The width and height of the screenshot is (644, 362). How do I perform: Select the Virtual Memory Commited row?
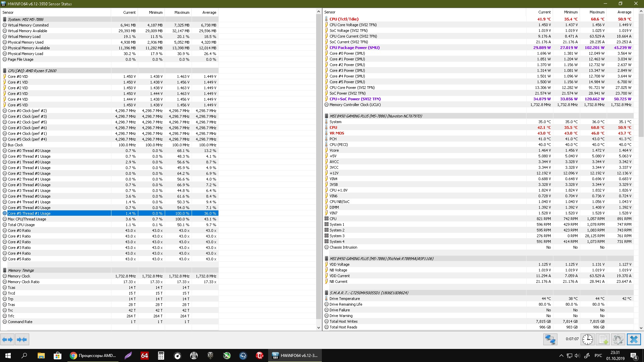[x=110, y=25]
